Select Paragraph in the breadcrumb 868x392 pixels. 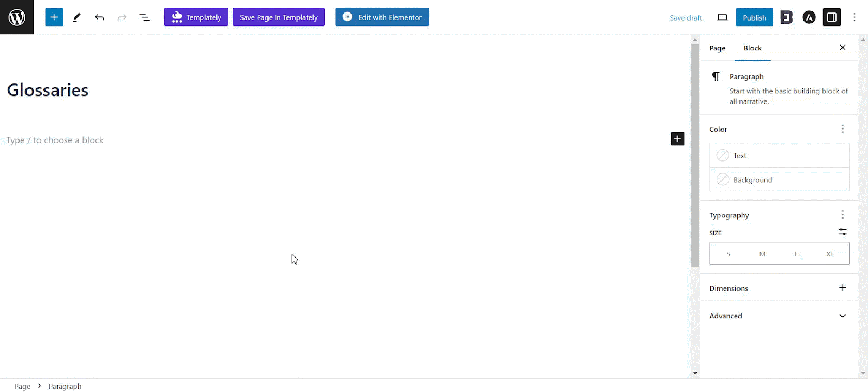click(65, 386)
